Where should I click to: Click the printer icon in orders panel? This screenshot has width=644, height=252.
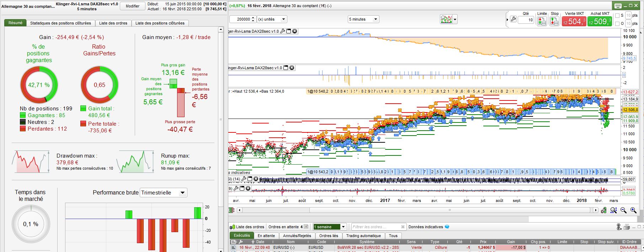click(627, 227)
